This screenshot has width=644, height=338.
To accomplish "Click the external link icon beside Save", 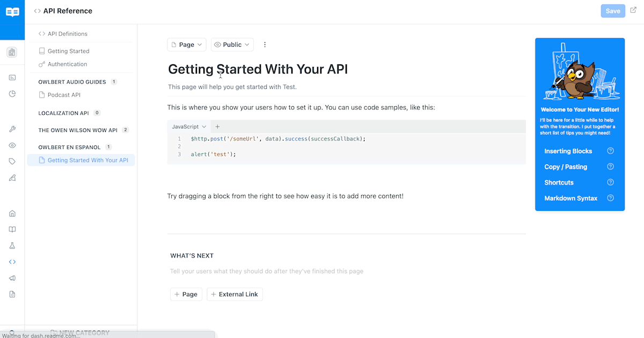I will (x=633, y=10).
